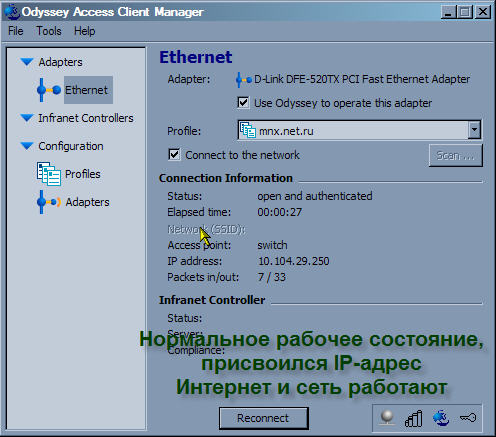Click the Reconnect button
The width and height of the screenshot is (496, 437).
(263, 418)
